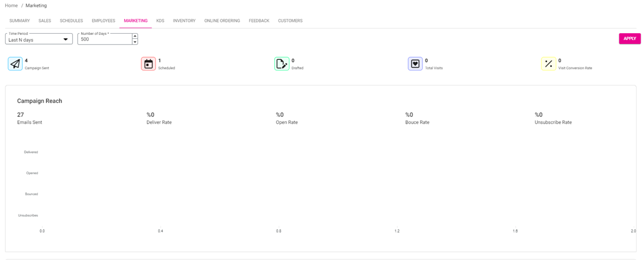
Task: Open the Sales tab
Action: pos(45,21)
